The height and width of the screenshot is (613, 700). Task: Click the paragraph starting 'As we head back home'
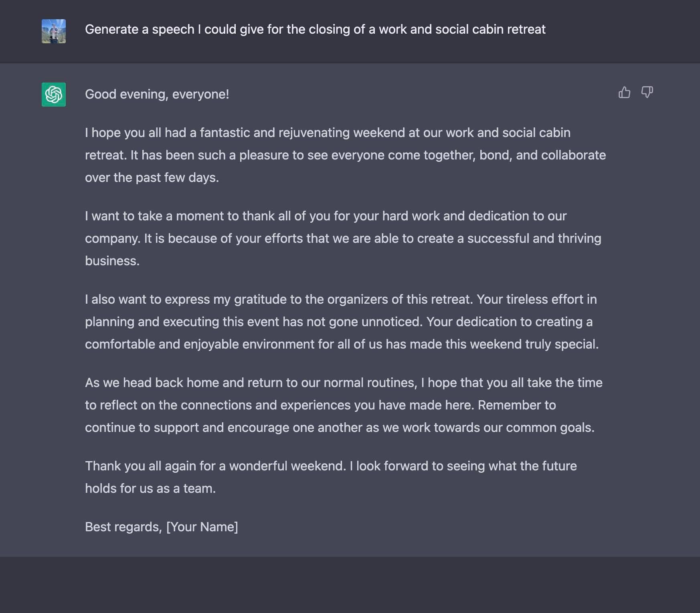click(x=344, y=405)
